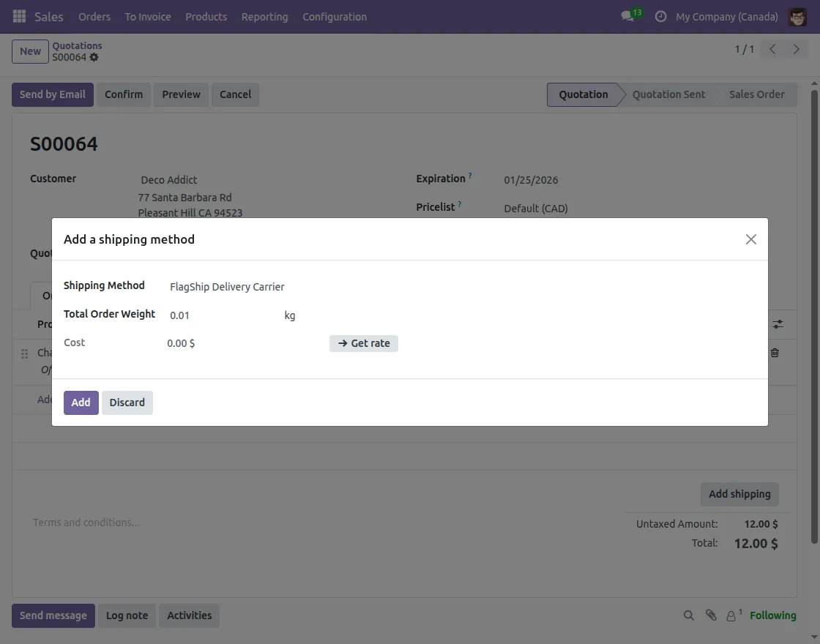Click the forward arrow pager button

797,48
